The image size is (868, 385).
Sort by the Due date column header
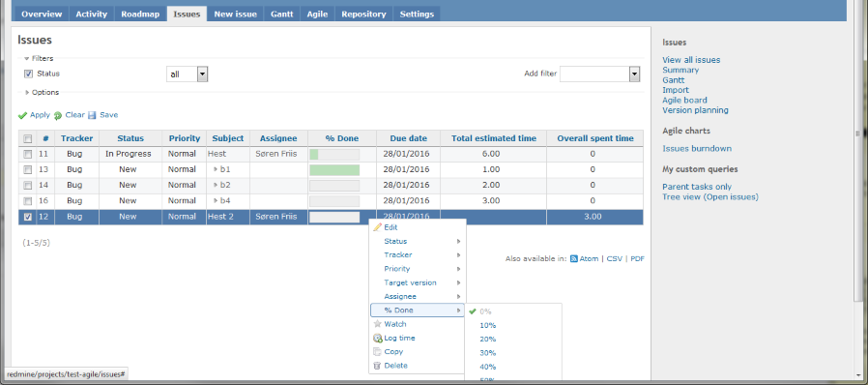(x=408, y=138)
